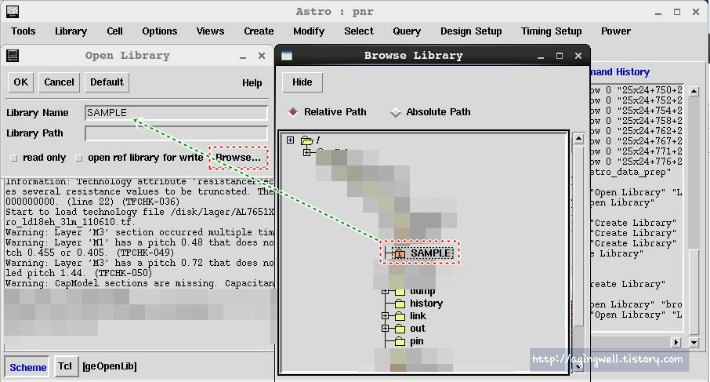Select the out folder
Viewport: 710px width, 382px height.
point(417,329)
